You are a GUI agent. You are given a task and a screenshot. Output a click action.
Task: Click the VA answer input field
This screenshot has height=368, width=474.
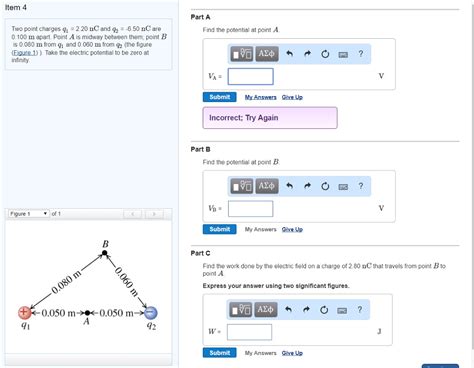click(251, 76)
